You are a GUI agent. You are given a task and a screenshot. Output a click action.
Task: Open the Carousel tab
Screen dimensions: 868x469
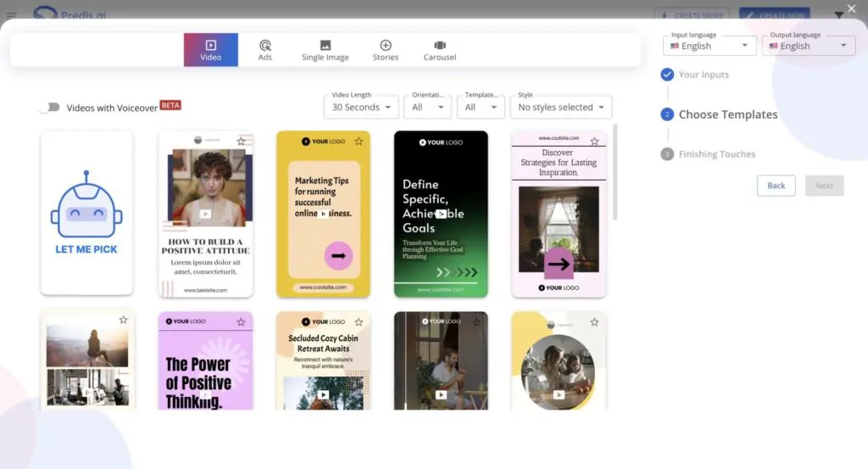click(440, 50)
